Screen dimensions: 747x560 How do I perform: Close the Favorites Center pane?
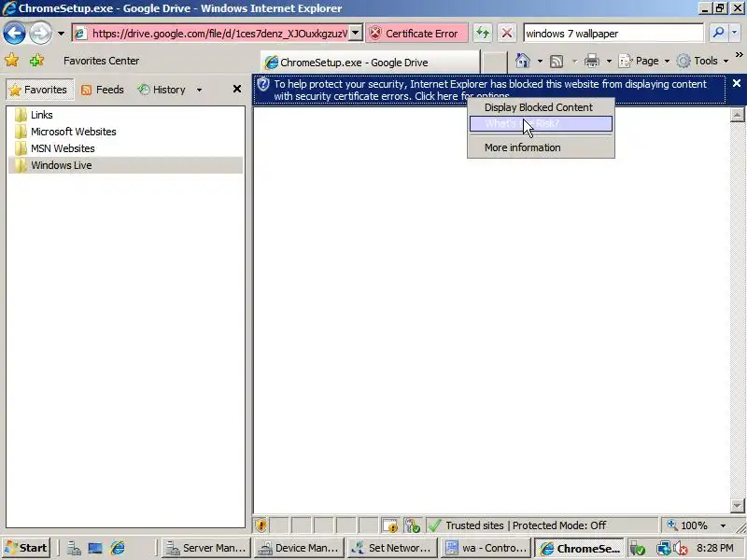[237, 89]
